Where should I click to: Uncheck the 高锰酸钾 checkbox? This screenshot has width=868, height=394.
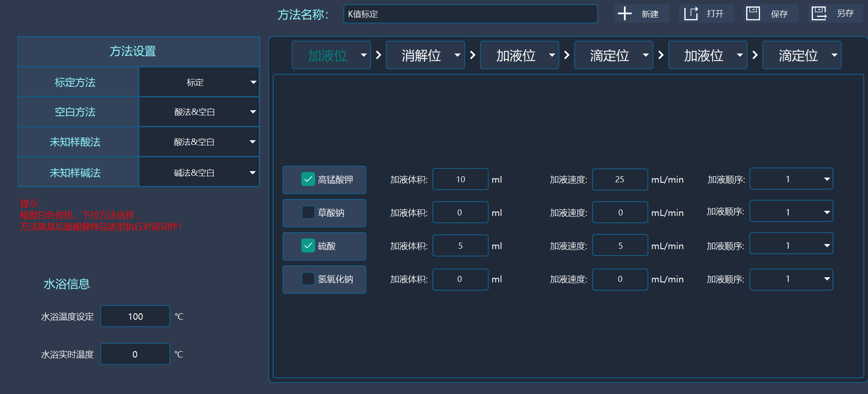[308, 179]
